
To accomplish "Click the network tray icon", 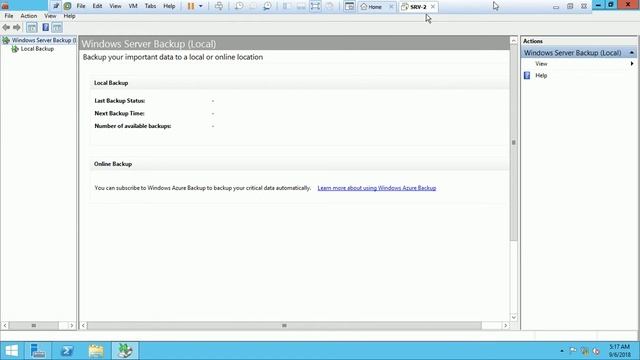I will [584, 351].
